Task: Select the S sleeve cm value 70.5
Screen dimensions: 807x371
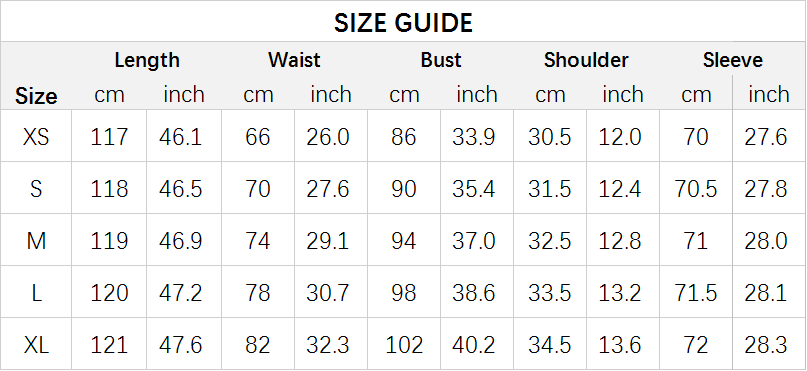Action: [696, 189]
